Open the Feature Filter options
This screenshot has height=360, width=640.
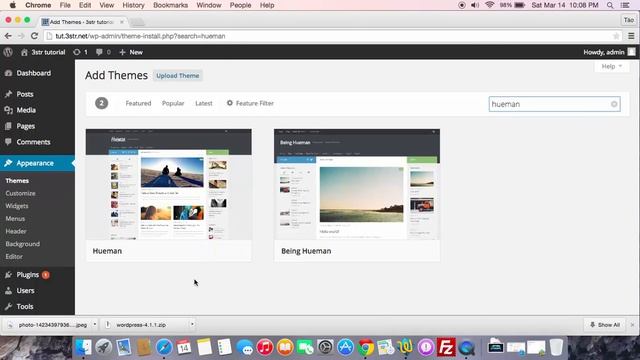250,103
